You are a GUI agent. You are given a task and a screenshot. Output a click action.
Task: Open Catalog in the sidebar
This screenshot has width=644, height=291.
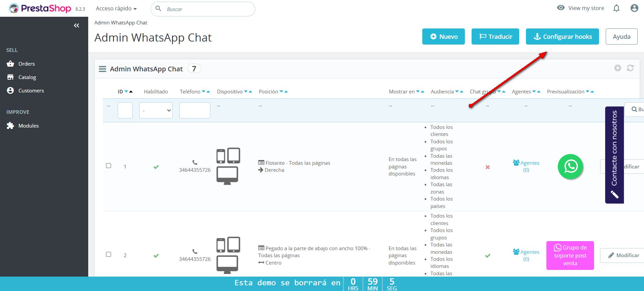(x=27, y=77)
